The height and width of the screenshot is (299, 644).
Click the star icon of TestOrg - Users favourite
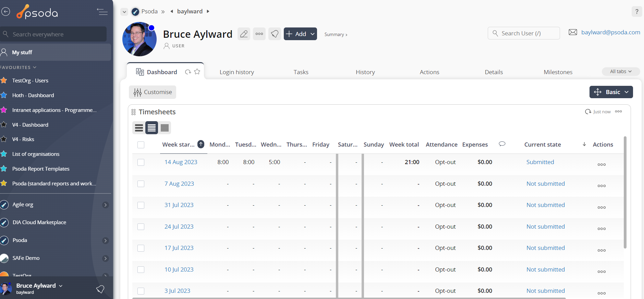(4, 80)
